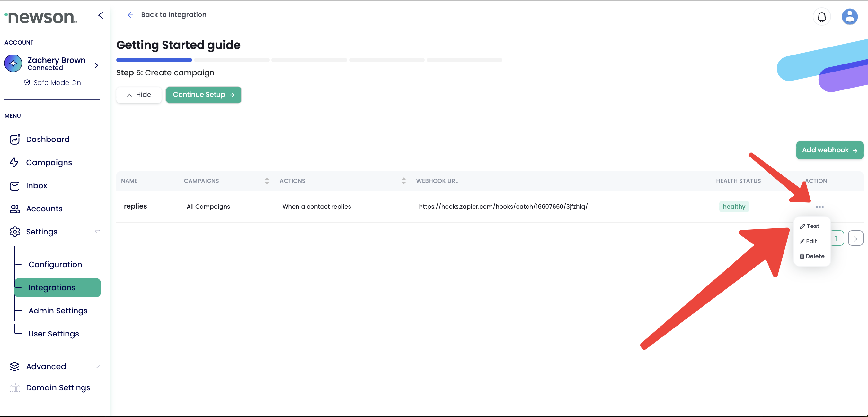Sort the table by Campaigns column
Viewport: 868px width, 417px height.
coord(267,181)
